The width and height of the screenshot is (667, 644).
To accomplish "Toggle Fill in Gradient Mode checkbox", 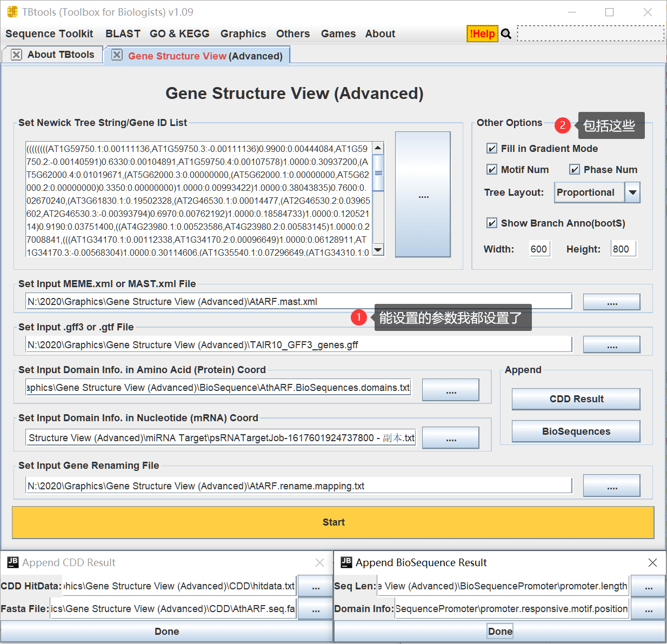I will [492, 148].
